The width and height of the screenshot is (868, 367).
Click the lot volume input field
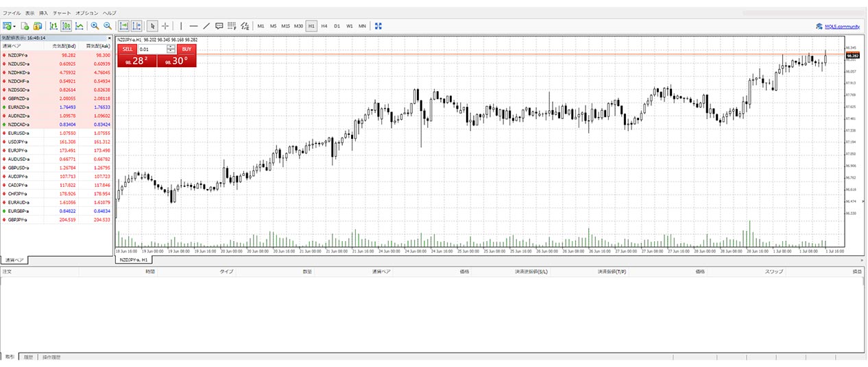(x=152, y=49)
